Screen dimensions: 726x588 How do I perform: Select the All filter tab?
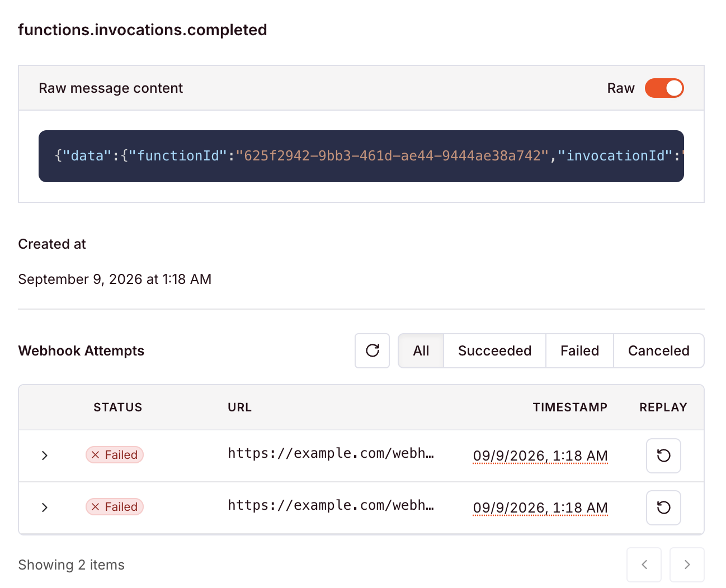pos(421,351)
